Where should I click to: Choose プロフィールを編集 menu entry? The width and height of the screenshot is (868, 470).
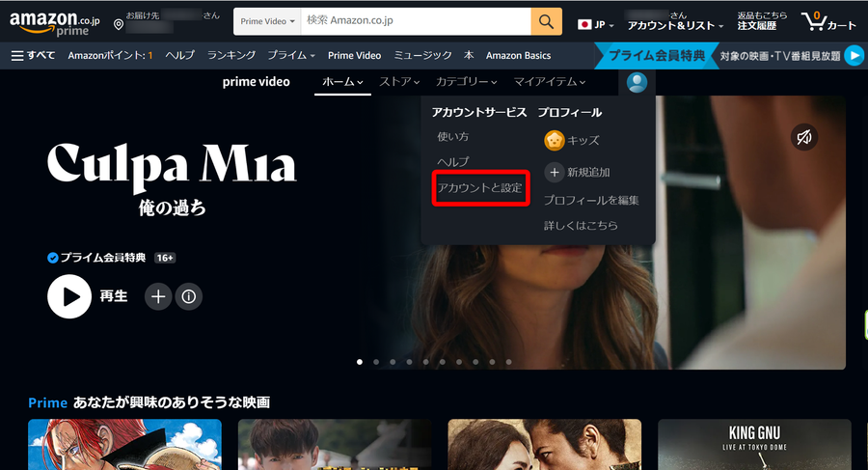[x=591, y=200]
